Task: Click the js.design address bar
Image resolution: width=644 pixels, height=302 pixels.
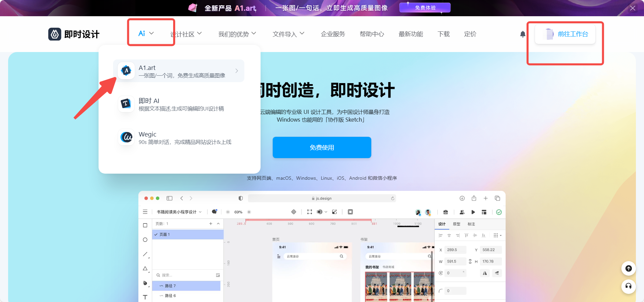Action: pos(322,198)
